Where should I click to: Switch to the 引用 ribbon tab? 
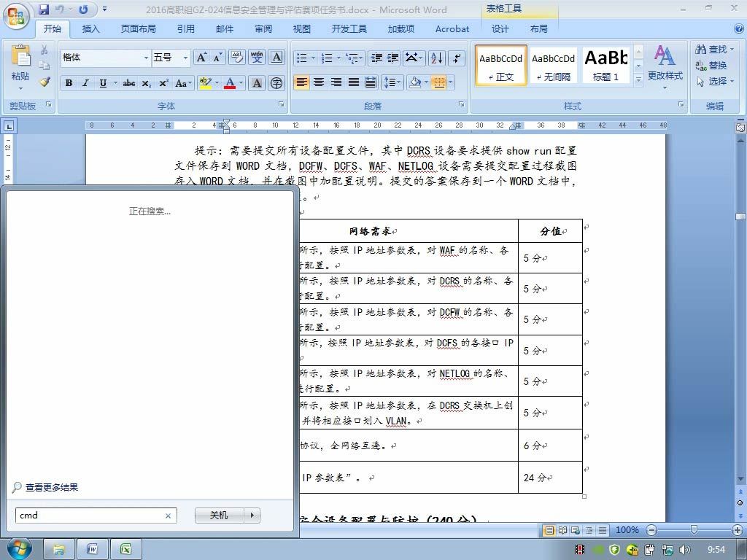[186, 29]
